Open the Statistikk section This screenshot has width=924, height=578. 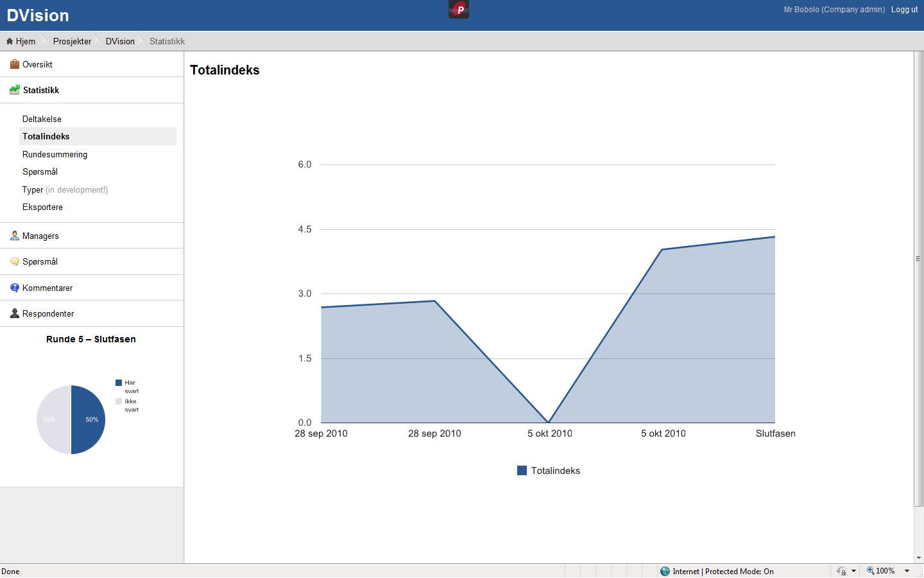point(91,90)
